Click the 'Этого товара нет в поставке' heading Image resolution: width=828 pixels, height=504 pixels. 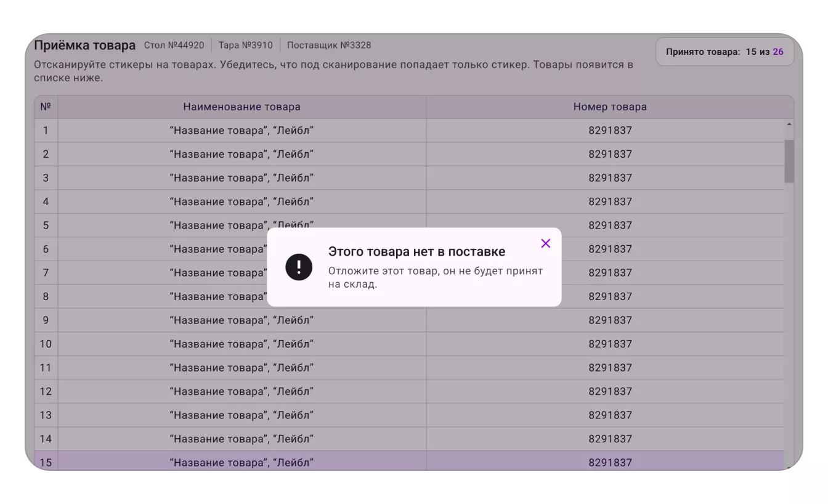click(x=416, y=251)
